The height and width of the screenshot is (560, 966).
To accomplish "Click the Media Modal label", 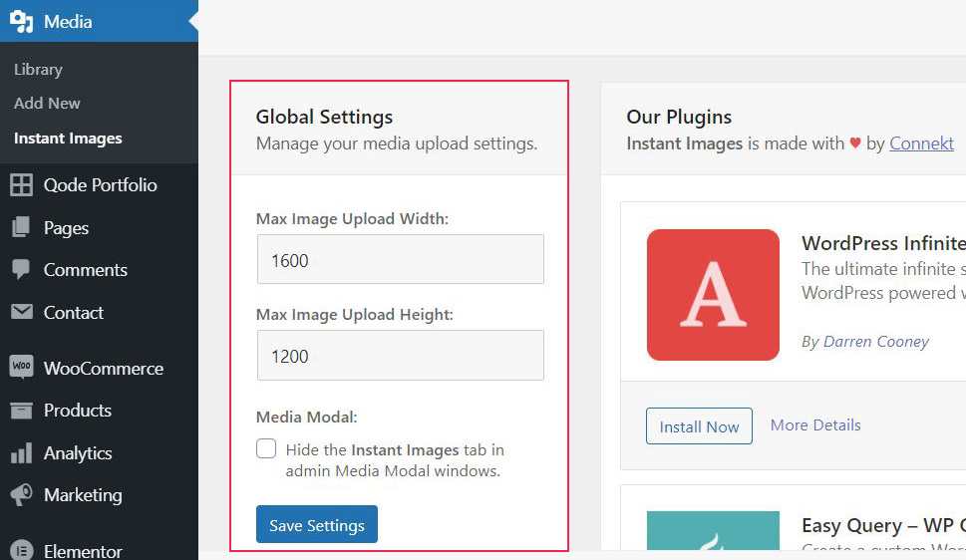I will pos(307,418).
